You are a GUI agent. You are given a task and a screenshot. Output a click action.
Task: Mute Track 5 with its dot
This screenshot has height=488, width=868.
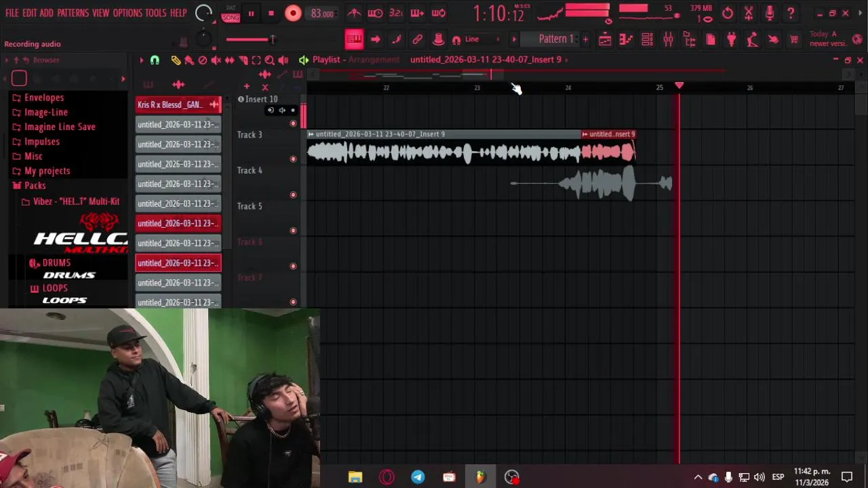point(293,230)
